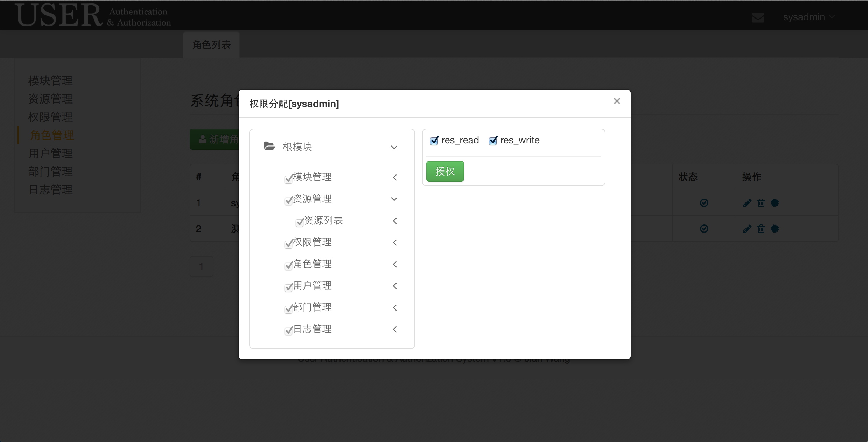Open 用户管理 in the sidebar
Viewport: 868px width, 442px height.
50,154
